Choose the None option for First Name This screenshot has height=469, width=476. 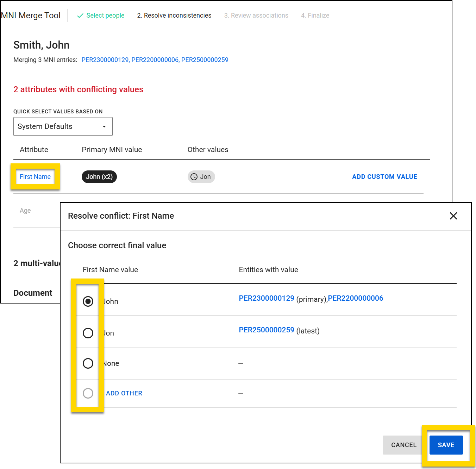point(88,363)
